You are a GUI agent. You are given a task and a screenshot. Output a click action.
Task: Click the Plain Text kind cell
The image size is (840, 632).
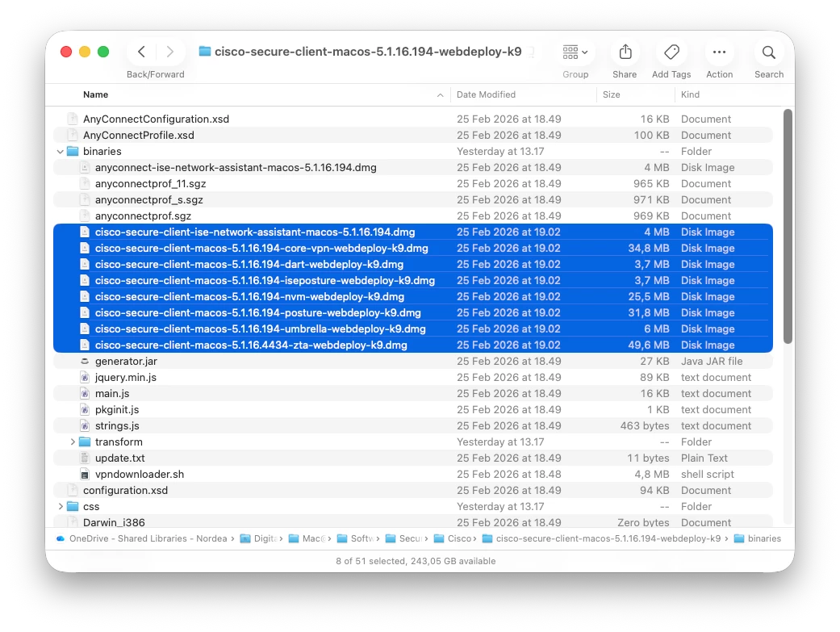[704, 458]
